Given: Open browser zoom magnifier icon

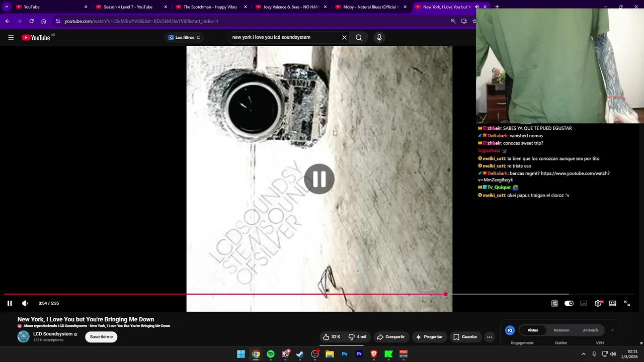Looking at the screenshot, I should coord(453,21).
